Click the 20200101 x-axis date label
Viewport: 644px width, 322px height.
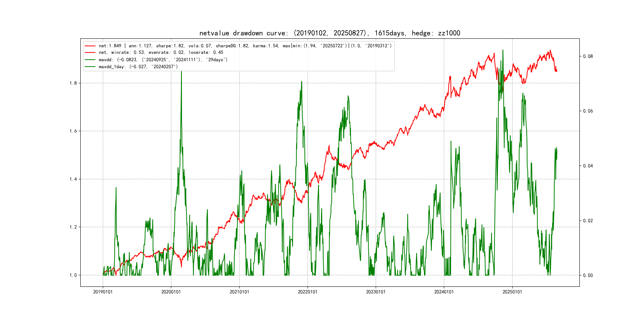tap(171, 292)
